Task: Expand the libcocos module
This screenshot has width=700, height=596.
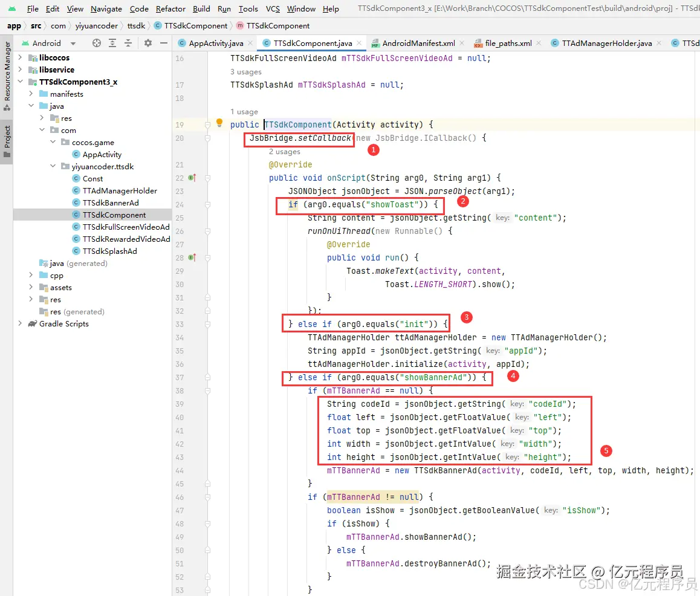Action: point(20,57)
